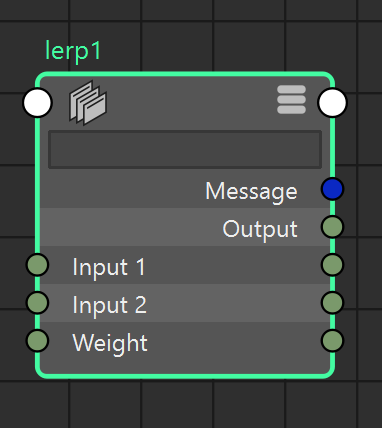Select the Input 2 attribute label
The image size is (382, 428).
[110, 305]
